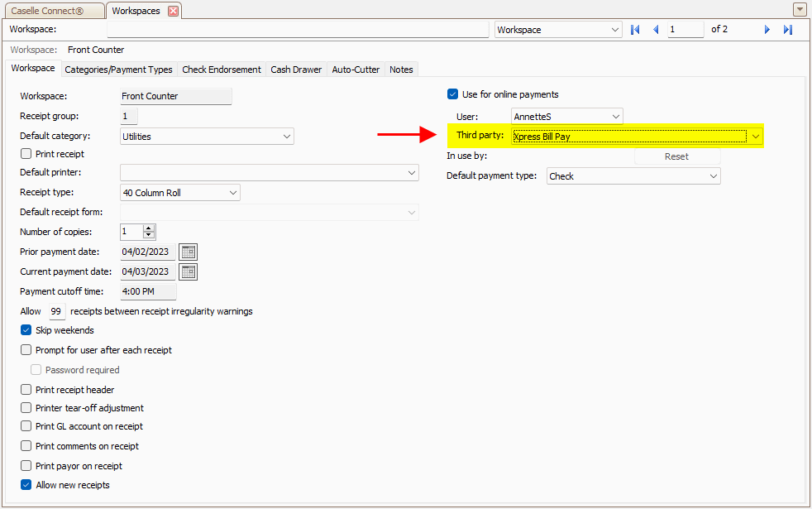Open the User dropdown showing AnnetteS
This screenshot has width=812, height=509.
tap(616, 117)
